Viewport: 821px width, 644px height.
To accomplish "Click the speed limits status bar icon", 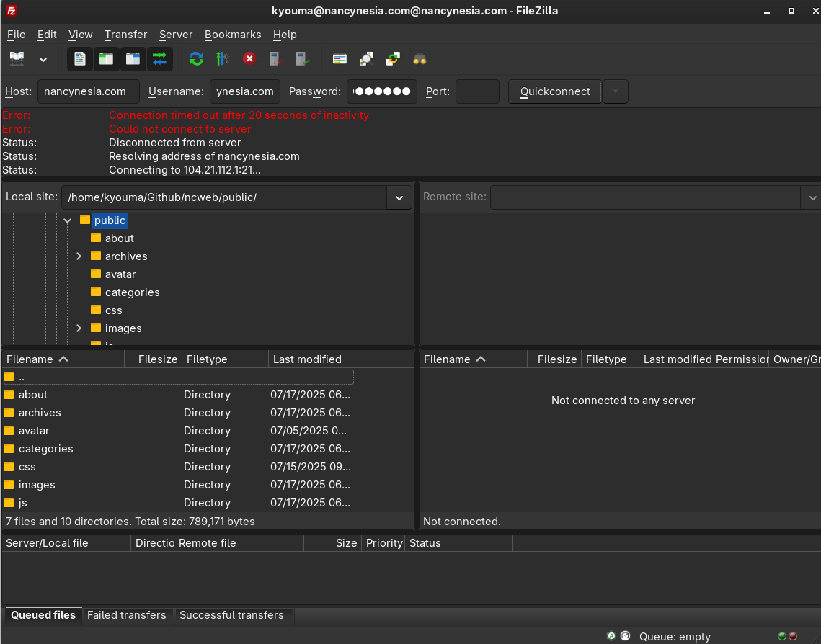I will 625,636.
